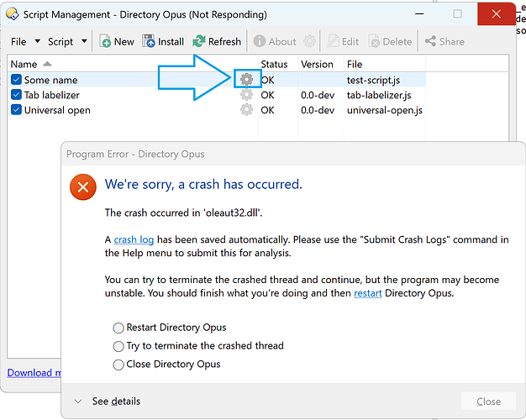Open the crash log link
Image resolution: width=526 pixels, height=420 pixels.
click(134, 239)
